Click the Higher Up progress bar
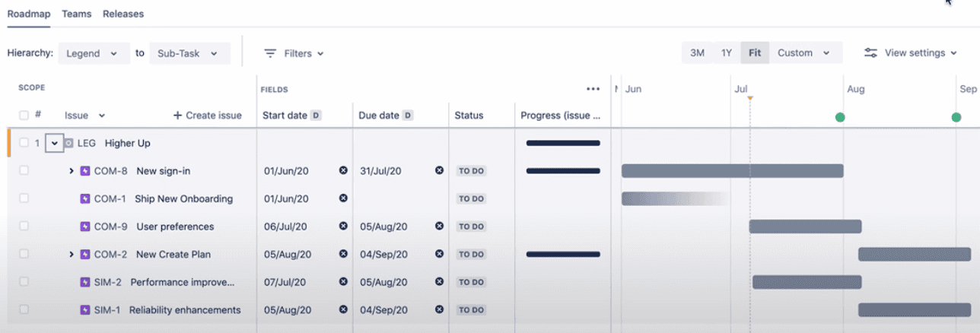 (x=563, y=143)
